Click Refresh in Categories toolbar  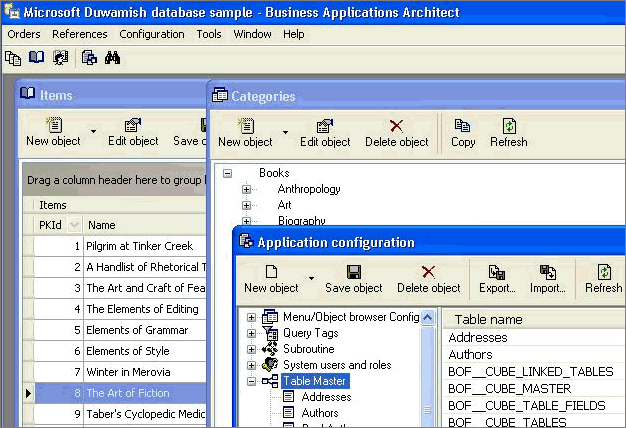[x=509, y=133]
